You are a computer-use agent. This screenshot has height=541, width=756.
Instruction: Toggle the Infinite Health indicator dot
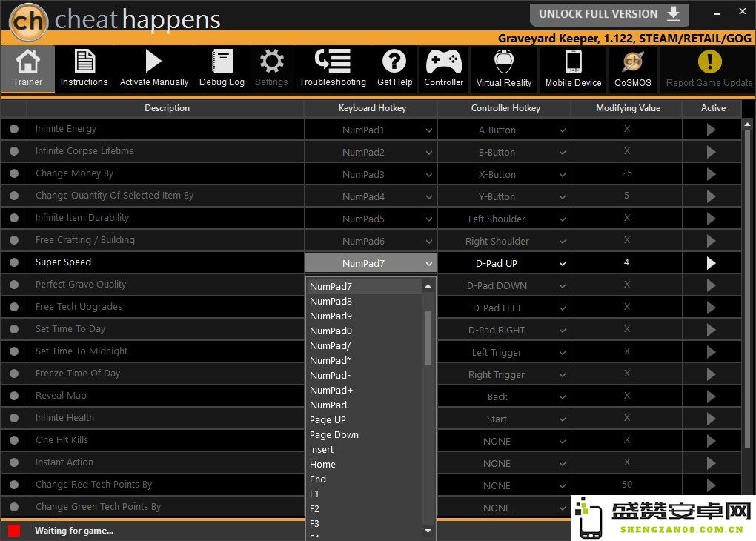pyautogui.click(x=14, y=418)
